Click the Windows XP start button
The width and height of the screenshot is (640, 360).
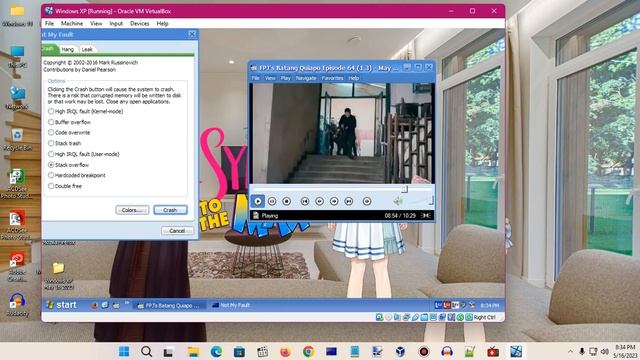pos(61,305)
